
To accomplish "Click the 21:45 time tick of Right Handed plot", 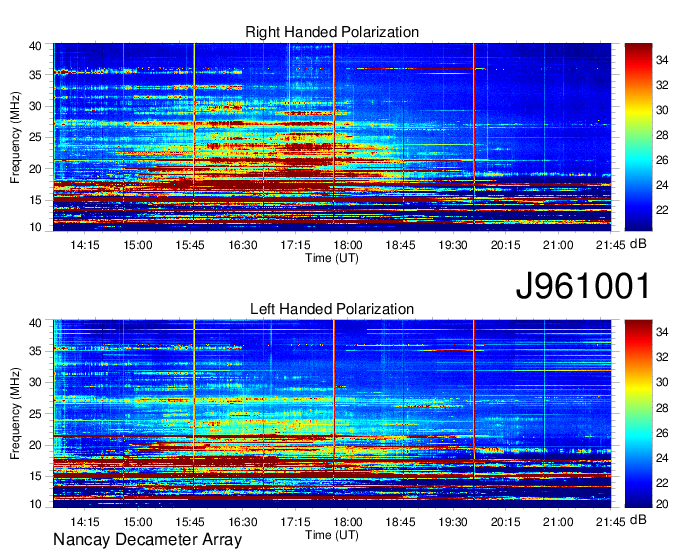I will tap(611, 245).
